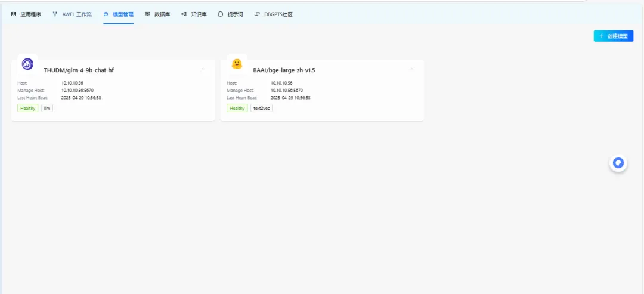Open more options for BAAI/bge-large-zh-v1.5 card
The image size is (644, 294).
click(411, 69)
